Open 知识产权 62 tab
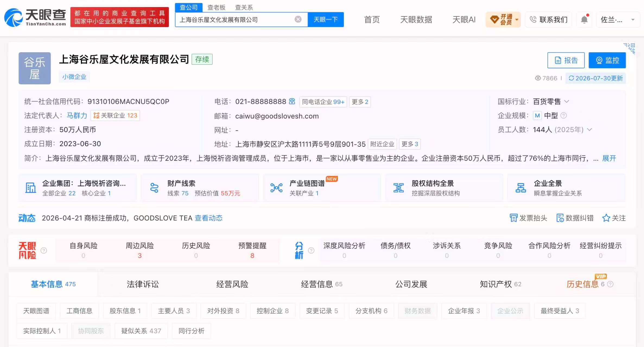 (500, 284)
